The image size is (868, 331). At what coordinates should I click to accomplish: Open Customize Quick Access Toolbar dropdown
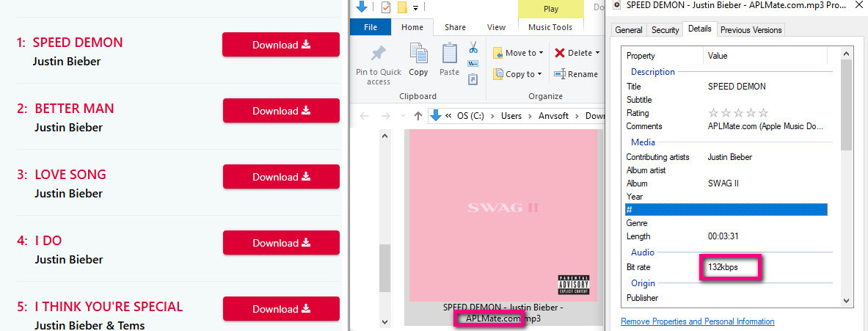(415, 8)
